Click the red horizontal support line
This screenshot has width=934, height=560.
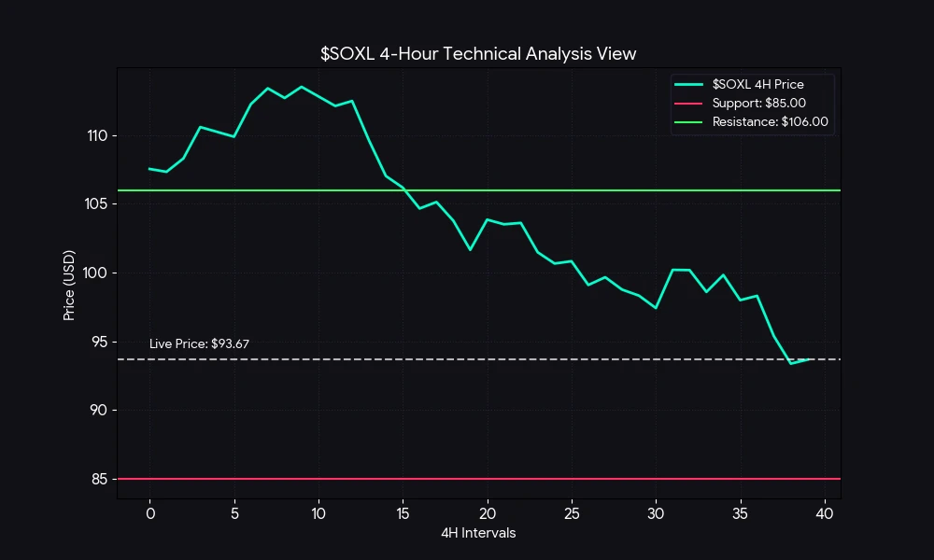(x=478, y=479)
